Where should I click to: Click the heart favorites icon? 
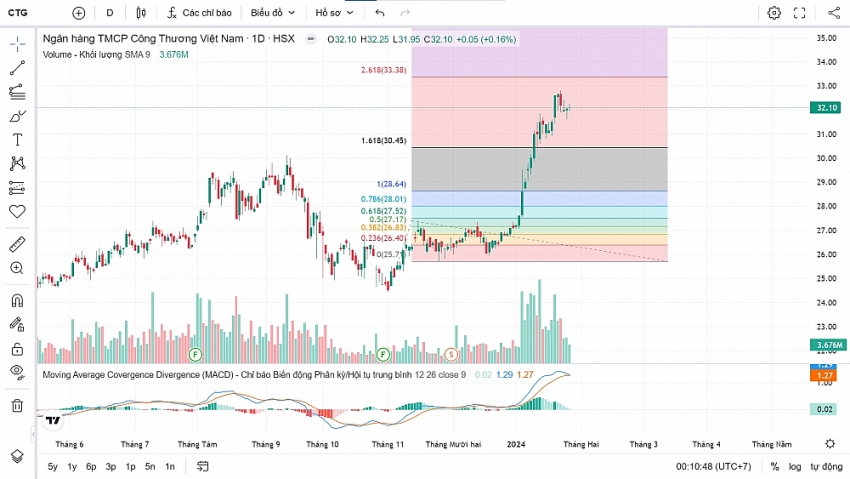point(17,212)
